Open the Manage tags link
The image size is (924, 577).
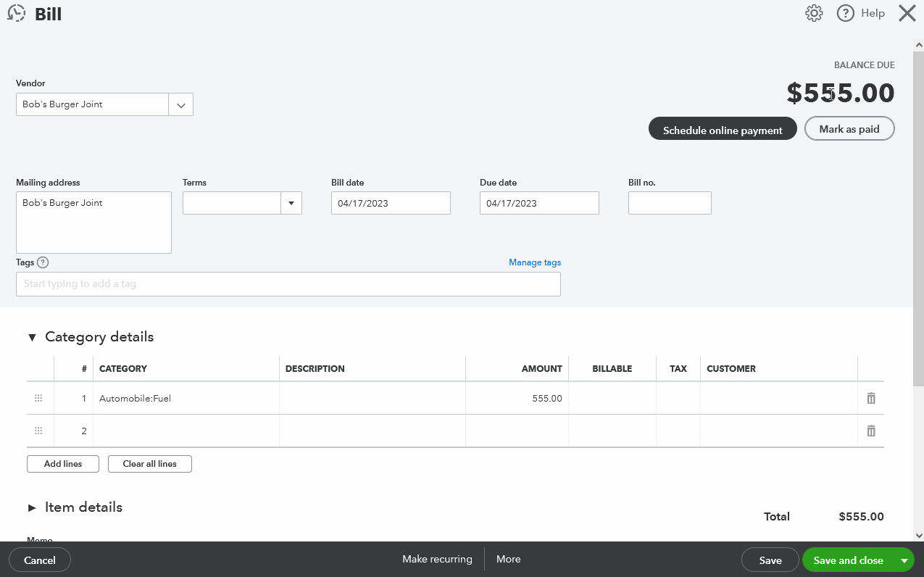(534, 262)
